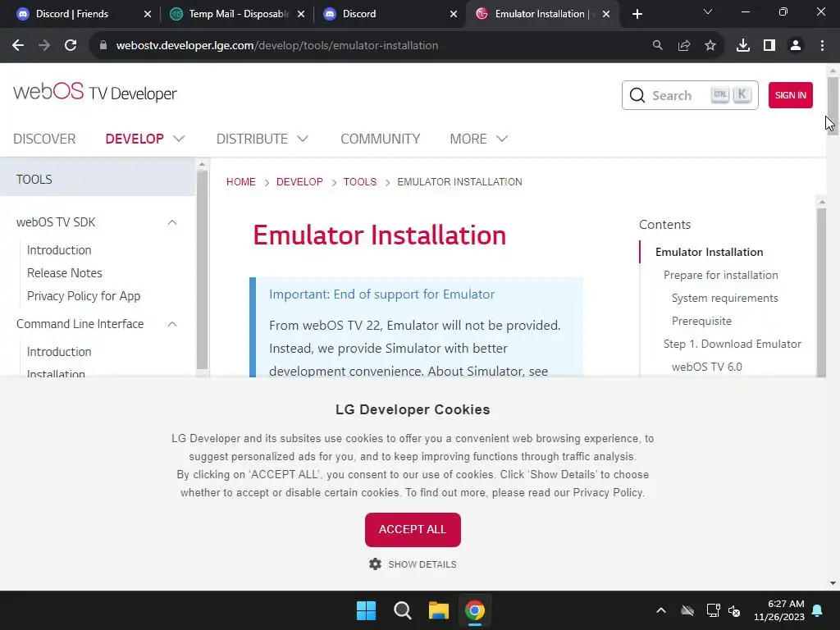Screen dimensions: 840x630
Task: Collapse the Command Line Interface section
Action: 172,324
